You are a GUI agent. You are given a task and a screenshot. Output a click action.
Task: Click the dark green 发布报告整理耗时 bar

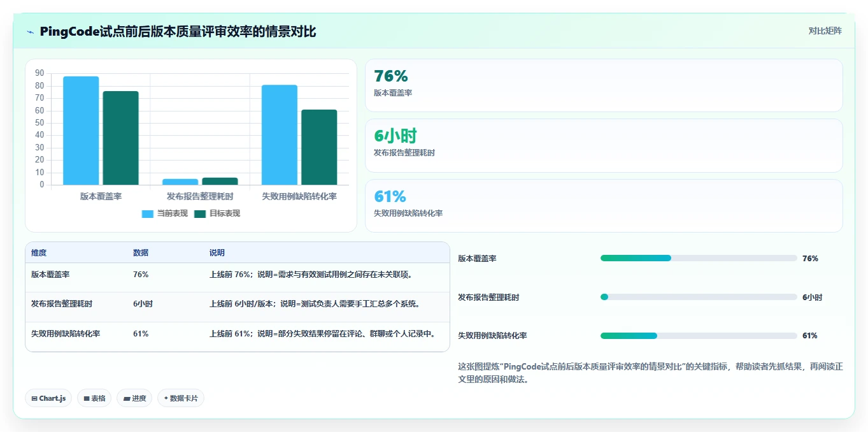click(220, 181)
